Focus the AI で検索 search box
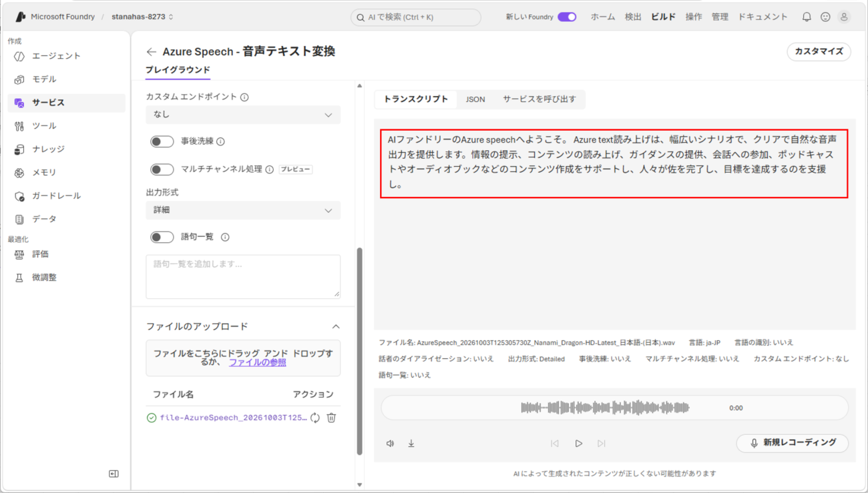This screenshot has width=868, height=493. (x=415, y=17)
